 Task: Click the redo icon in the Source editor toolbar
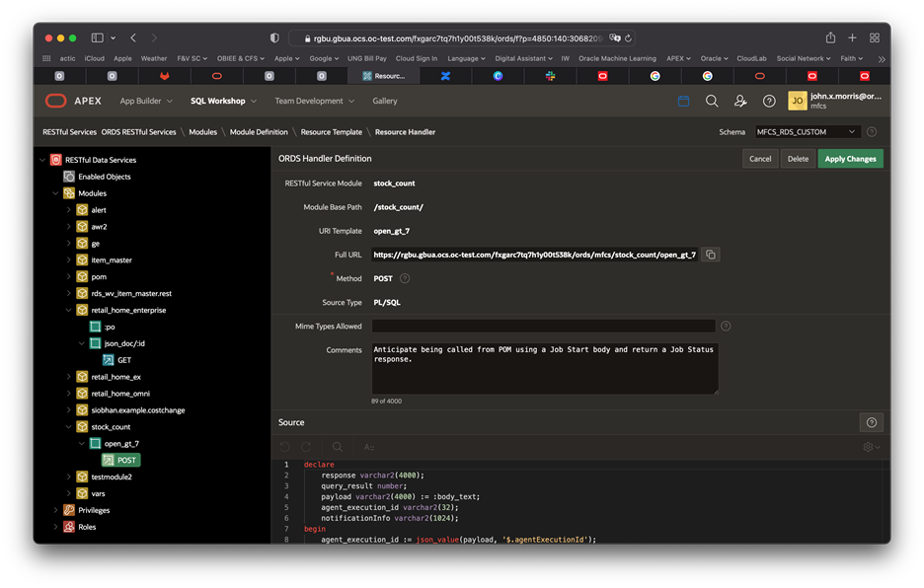307,446
